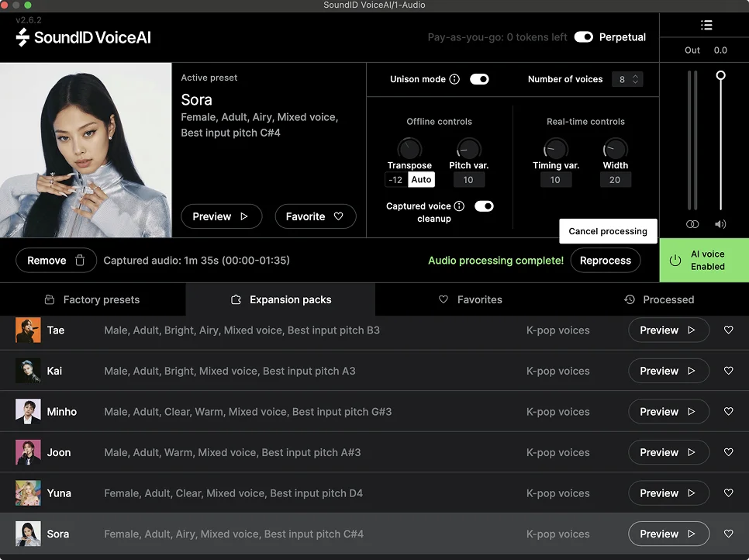
Task: Favorite the Yuna preset heart
Action: point(729,493)
